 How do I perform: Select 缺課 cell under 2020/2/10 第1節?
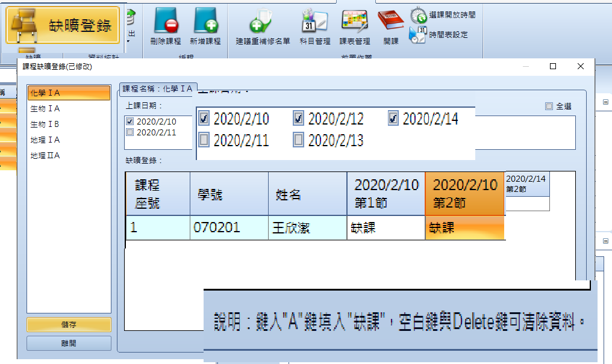[x=386, y=227]
